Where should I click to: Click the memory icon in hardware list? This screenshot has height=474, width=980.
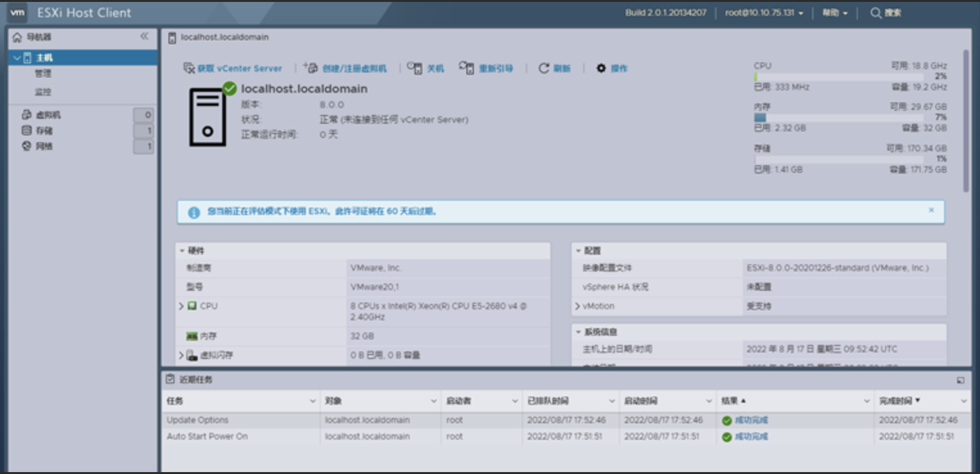pyautogui.click(x=191, y=336)
